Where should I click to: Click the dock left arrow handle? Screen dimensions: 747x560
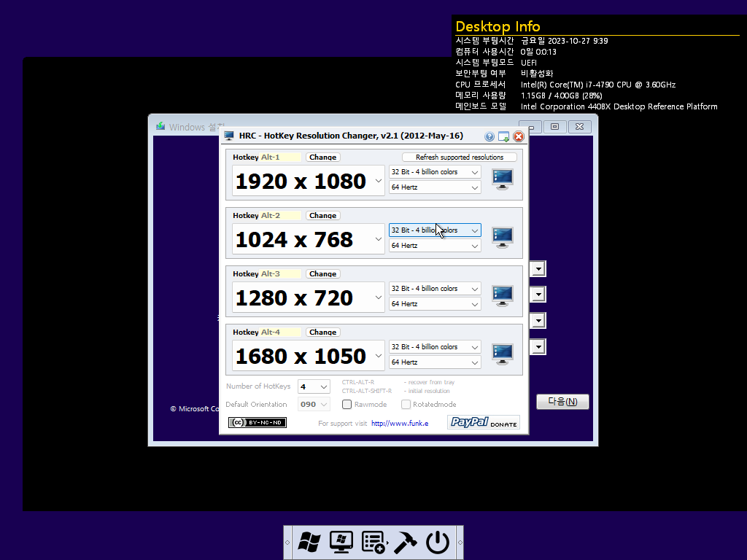(x=287, y=542)
